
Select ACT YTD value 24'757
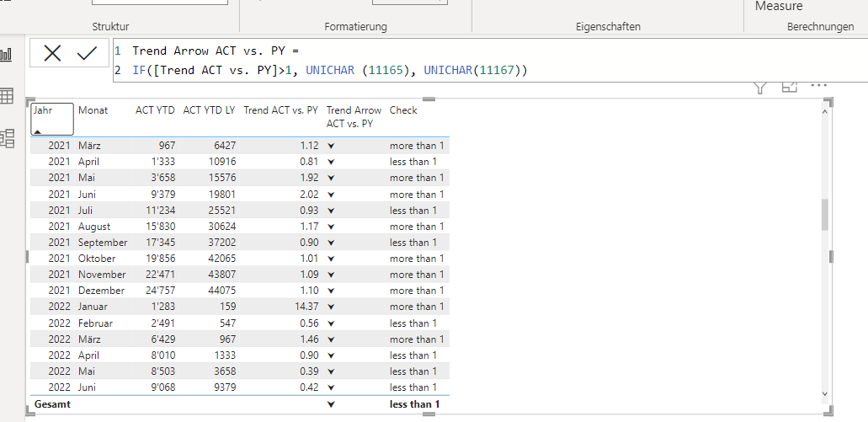pos(160,291)
